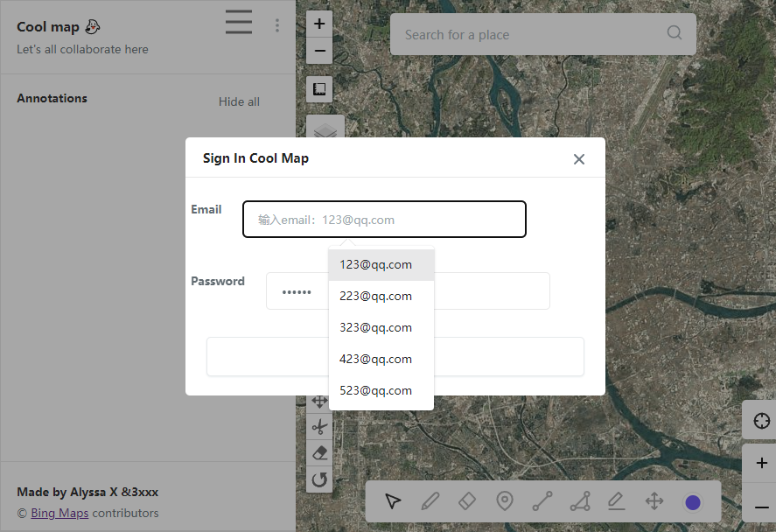Open the Bing Maps link
Viewport: 776px width, 532px height.
[59, 513]
